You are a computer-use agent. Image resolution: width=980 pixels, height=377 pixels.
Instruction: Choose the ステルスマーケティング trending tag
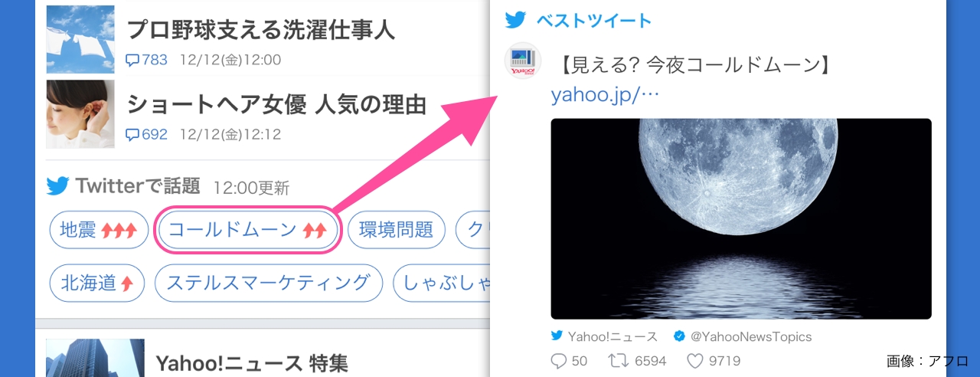268,284
